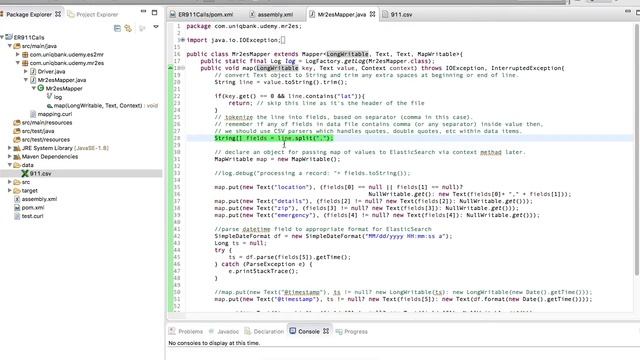Expand the Driver.java tree node
640x360 pixels.
point(26,71)
